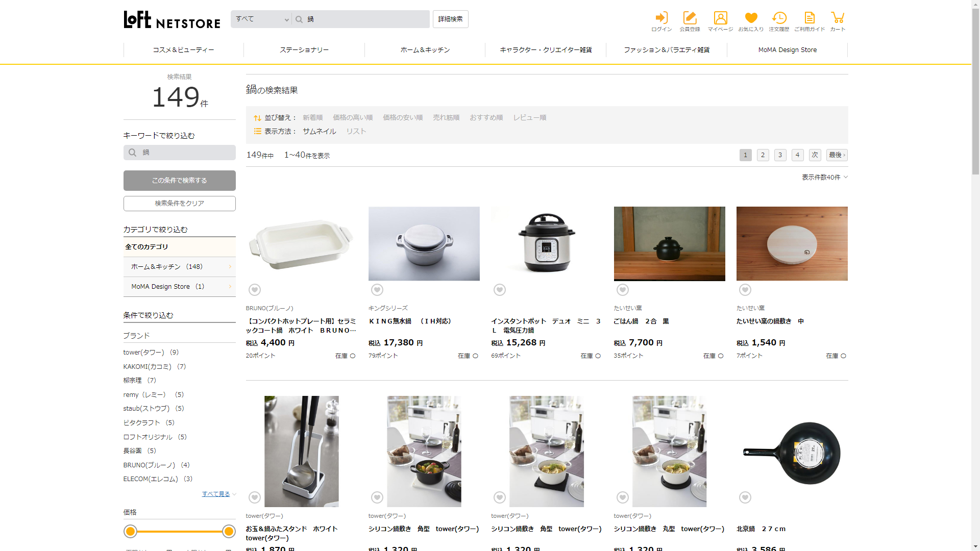Open the すべて search category dropdown

click(x=261, y=19)
